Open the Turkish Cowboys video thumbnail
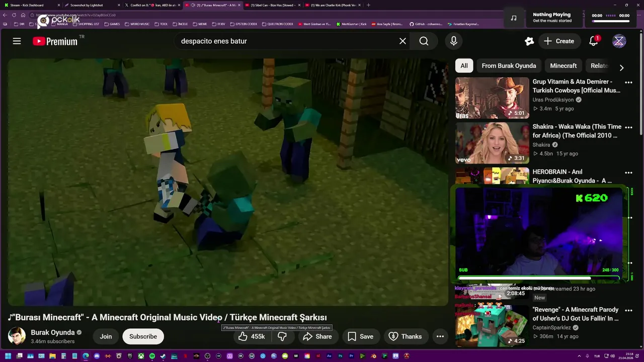Image resolution: width=644 pixels, height=362 pixels. tap(492, 98)
